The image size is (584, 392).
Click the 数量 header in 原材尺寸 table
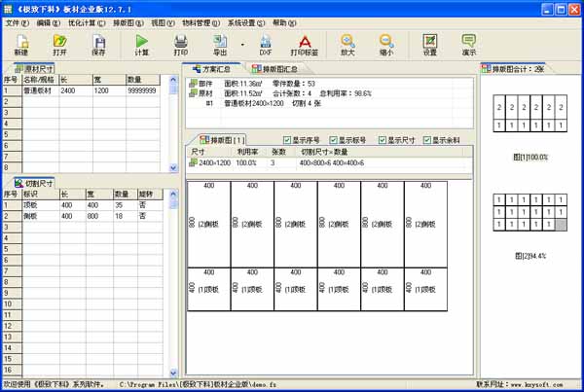pos(143,80)
